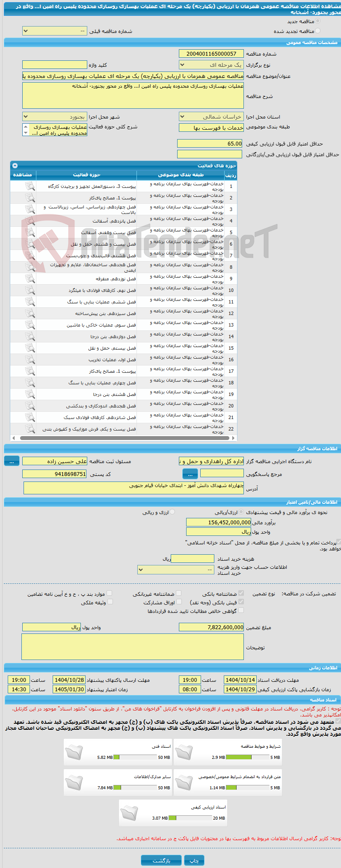Click توضیحات text area

click(x=133, y=647)
